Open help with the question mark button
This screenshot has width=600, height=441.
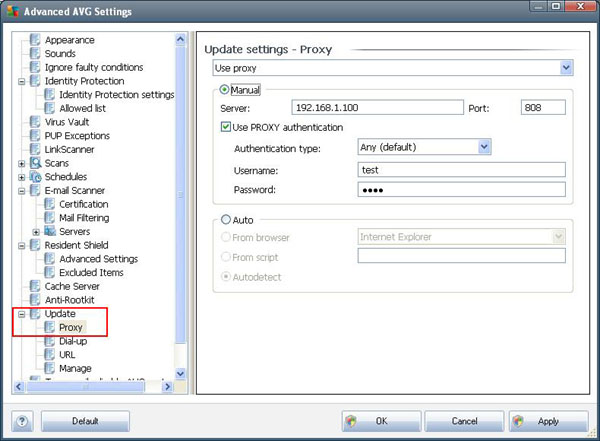coord(22,421)
